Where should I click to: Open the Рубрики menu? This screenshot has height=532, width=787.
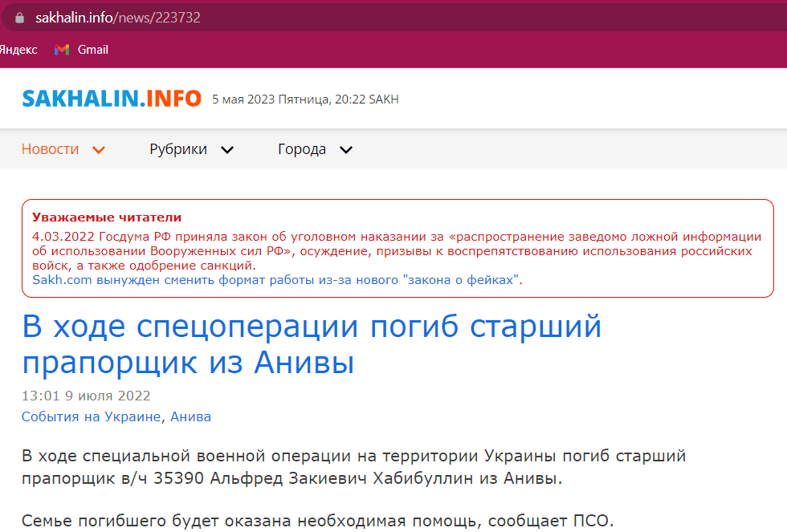pos(178,149)
